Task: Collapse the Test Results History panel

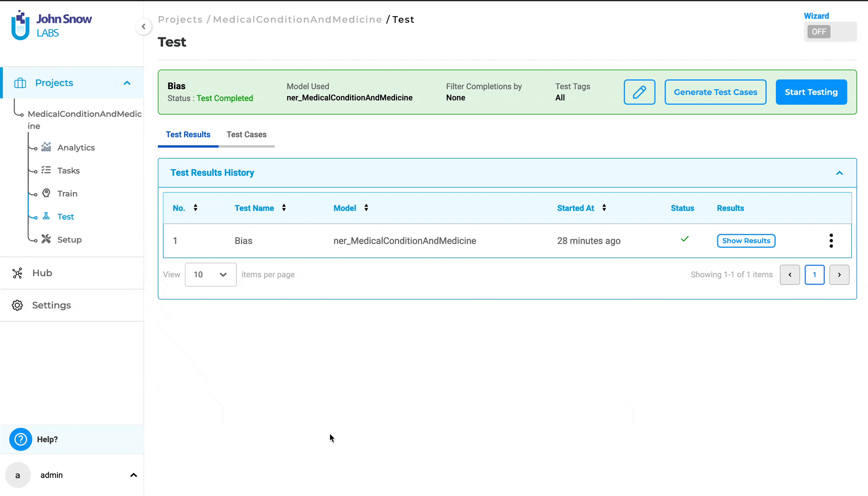Action: (x=840, y=173)
